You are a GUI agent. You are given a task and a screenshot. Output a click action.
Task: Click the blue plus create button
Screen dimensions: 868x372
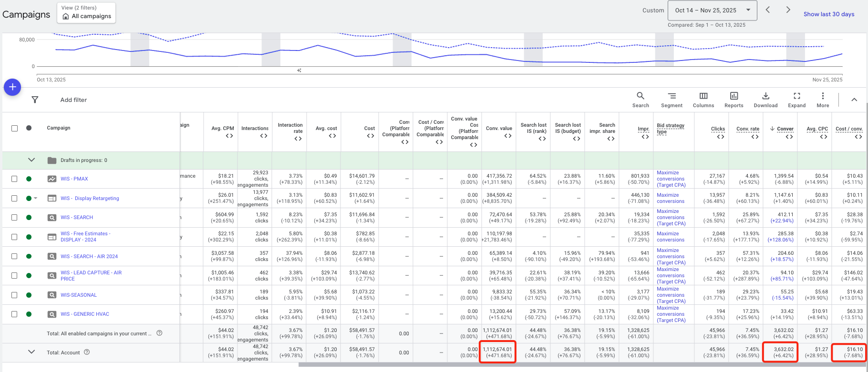[x=12, y=87]
